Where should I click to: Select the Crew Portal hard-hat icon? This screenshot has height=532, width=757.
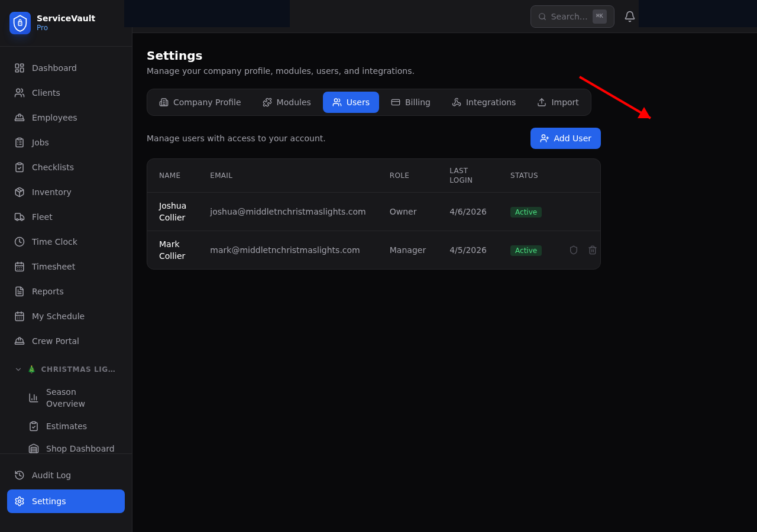pos(20,340)
